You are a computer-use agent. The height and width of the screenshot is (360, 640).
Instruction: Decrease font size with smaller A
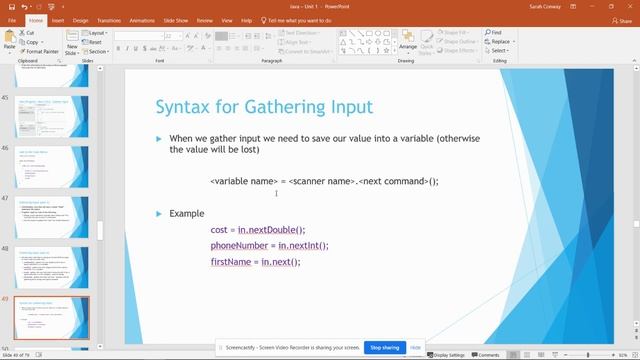tap(196, 36)
